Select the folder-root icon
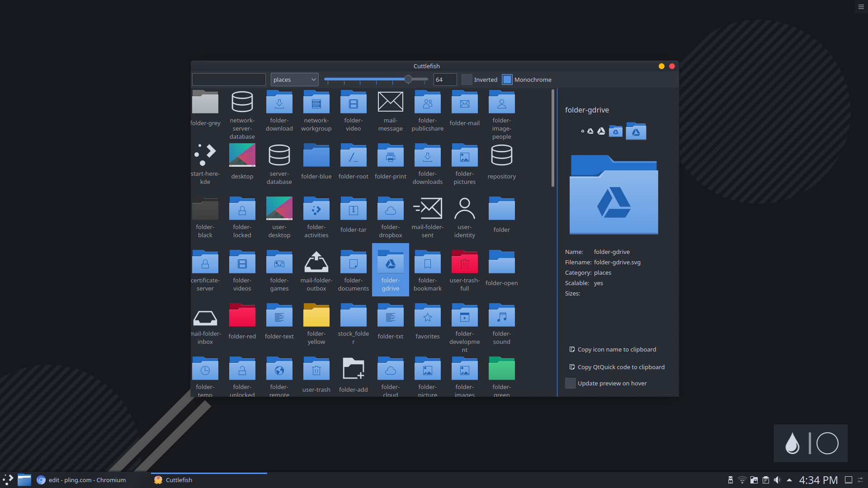868x488 pixels. pos(354,155)
